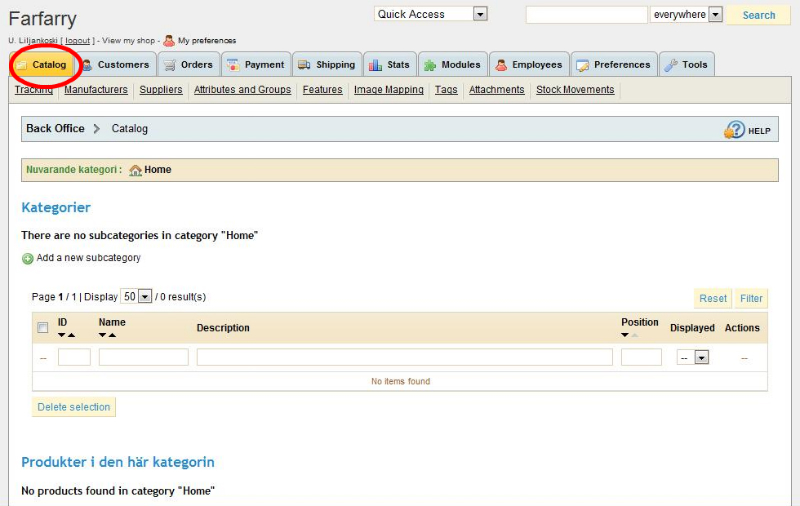Focus the Position filter field
The height and width of the screenshot is (506, 800).
coord(641,357)
